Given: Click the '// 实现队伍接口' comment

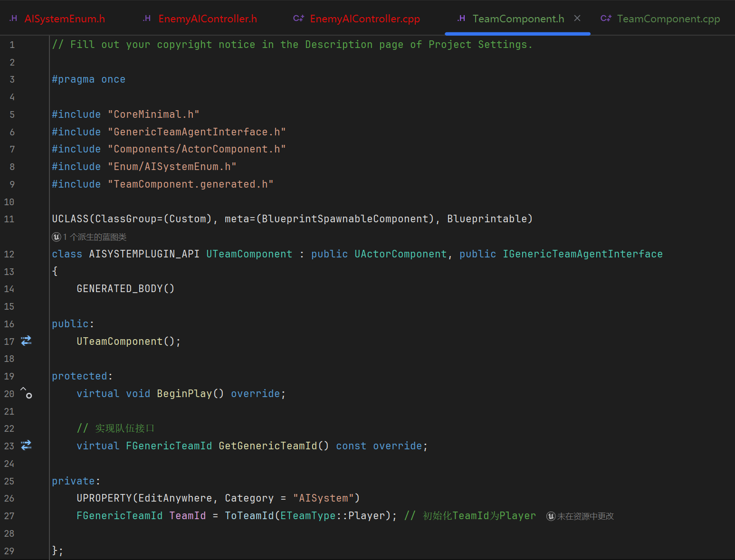Looking at the screenshot, I should click(x=115, y=428).
